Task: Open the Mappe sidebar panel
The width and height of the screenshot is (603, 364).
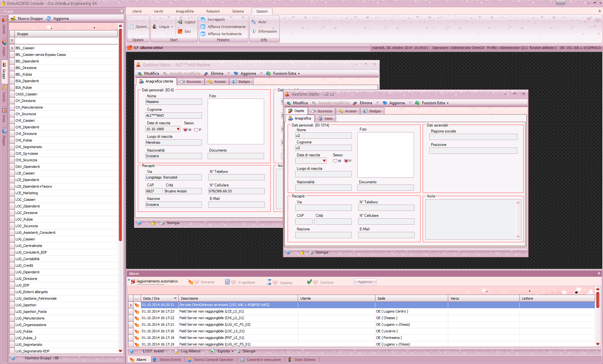Action: coord(4,137)
